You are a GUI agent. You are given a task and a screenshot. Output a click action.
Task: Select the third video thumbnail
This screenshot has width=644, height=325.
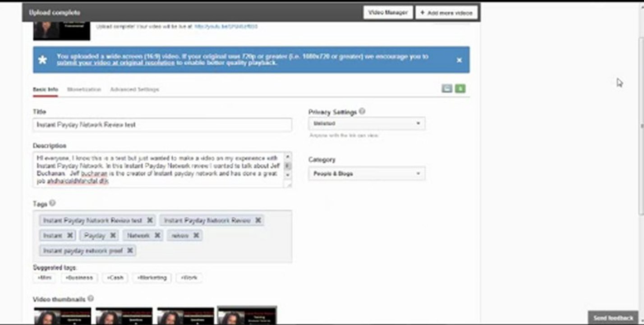click(185, 316)
